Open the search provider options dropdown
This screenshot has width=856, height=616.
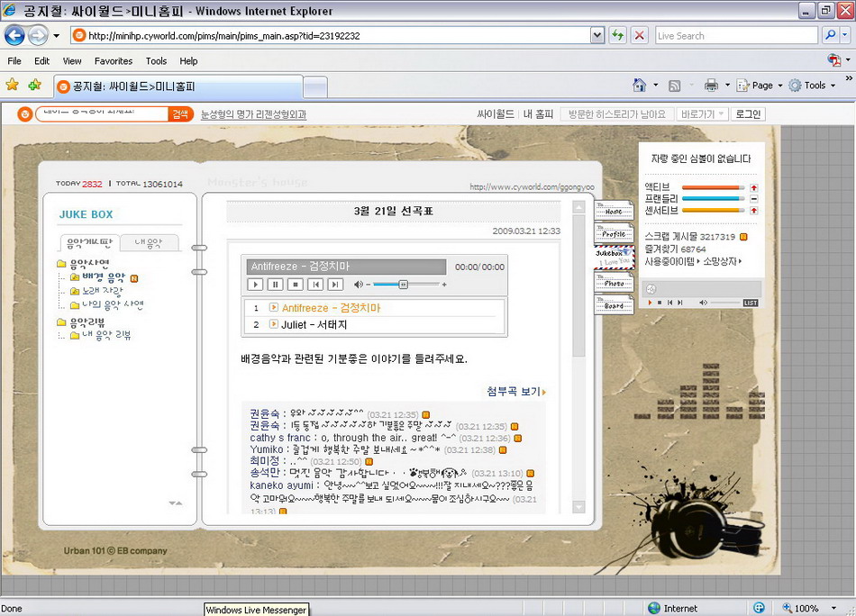click(844, 35)
